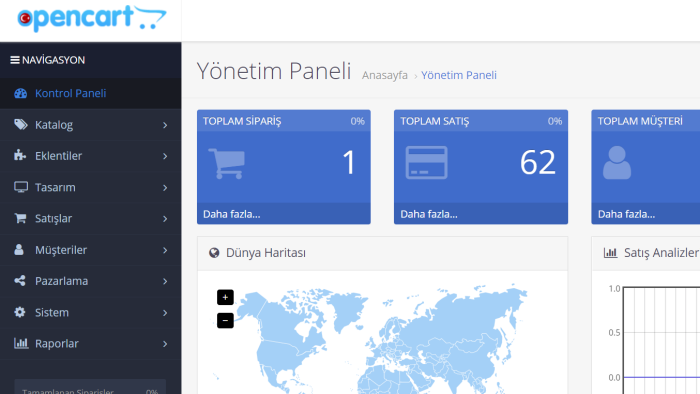Go to Anasayfa breadcrumb link
Screen dimensions: 700x394
[x=385, y=75]
